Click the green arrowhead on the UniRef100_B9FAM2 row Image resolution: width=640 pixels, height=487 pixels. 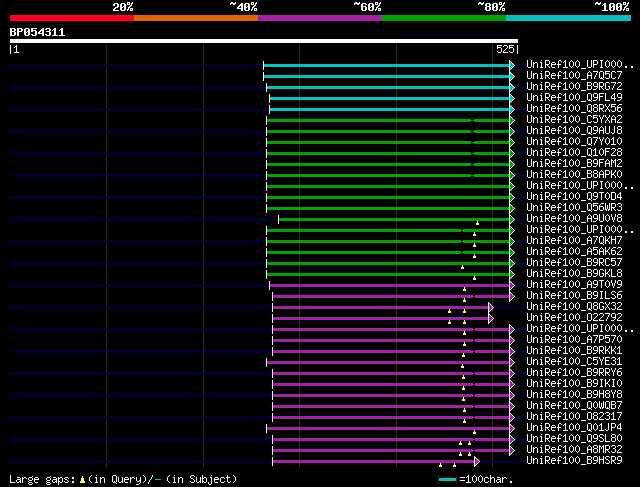512,165
